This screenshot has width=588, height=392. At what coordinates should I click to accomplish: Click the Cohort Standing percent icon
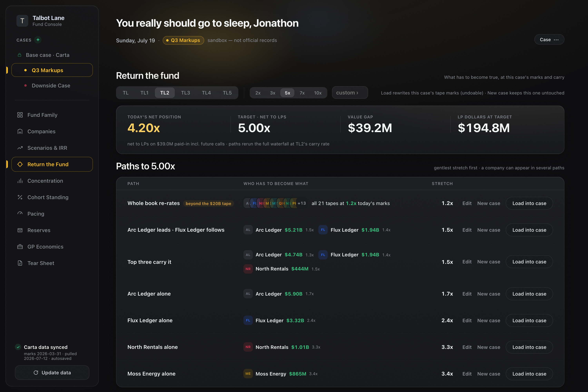click(x=20, y=197)
